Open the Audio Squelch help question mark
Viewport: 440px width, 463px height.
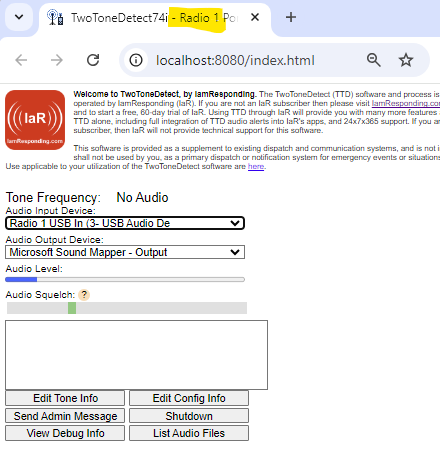[x=84, y=295]
